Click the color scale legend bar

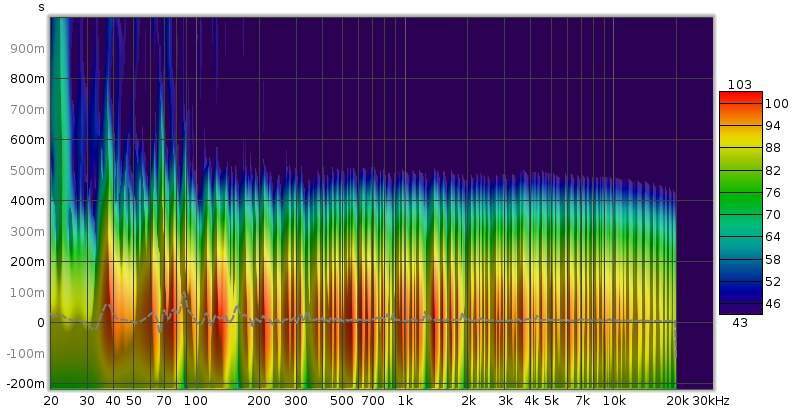point(741,203)
